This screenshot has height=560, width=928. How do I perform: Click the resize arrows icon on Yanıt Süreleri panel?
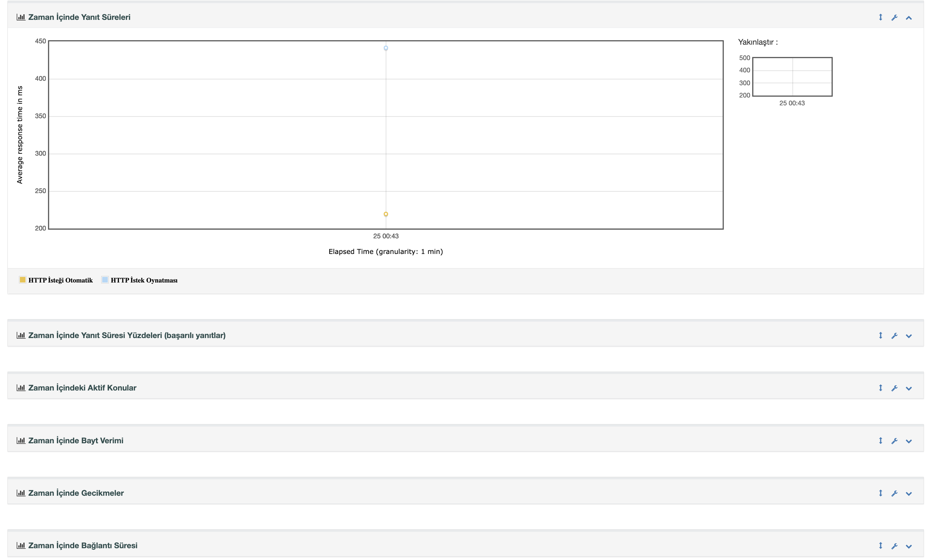[880, 17]
